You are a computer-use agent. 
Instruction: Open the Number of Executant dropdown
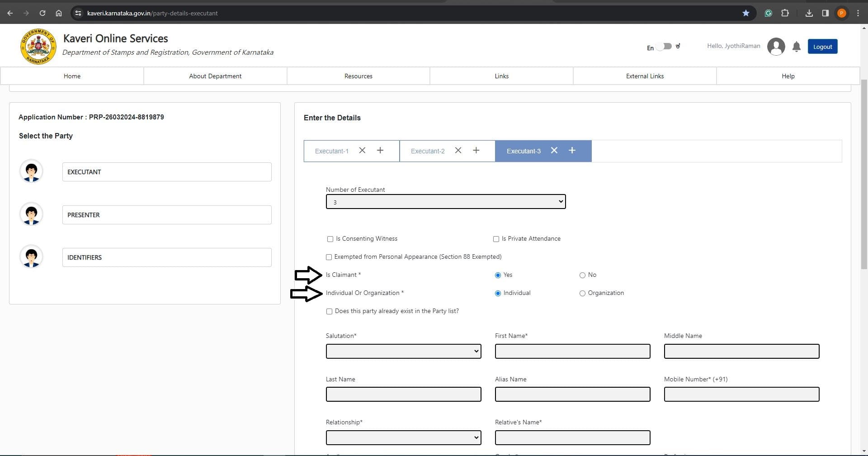pos(445,202)
